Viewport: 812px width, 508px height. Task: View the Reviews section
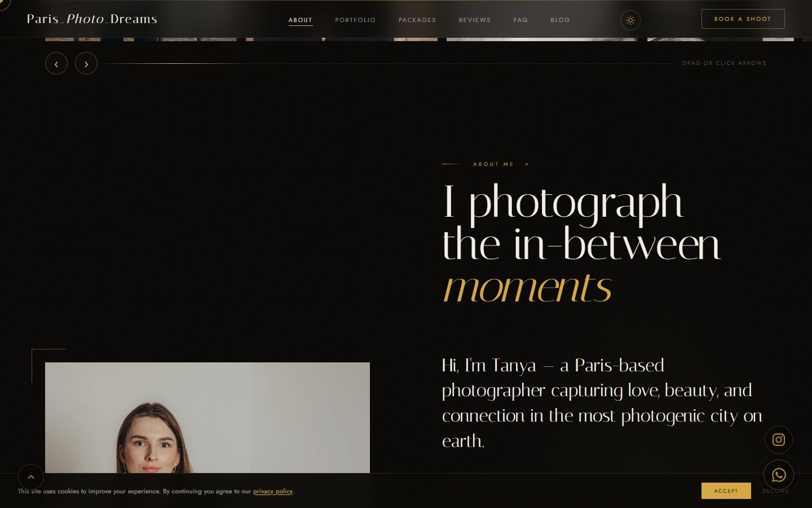474,20
